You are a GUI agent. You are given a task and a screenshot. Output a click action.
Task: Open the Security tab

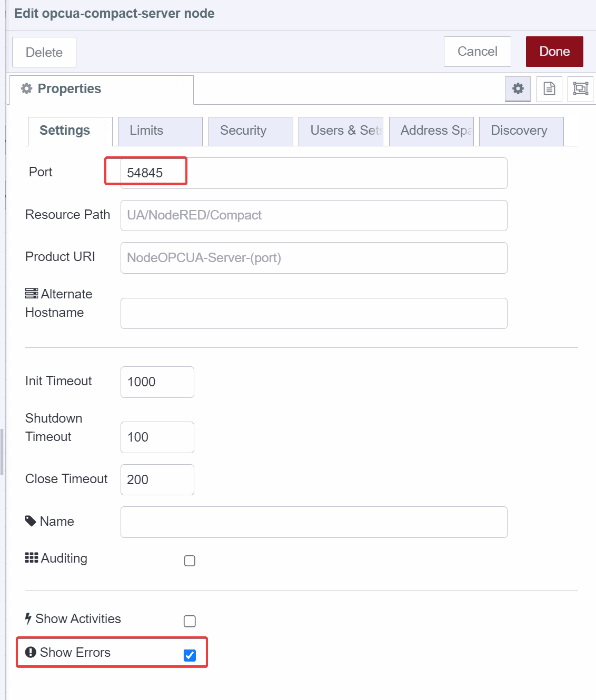click(x=243, y=131)
